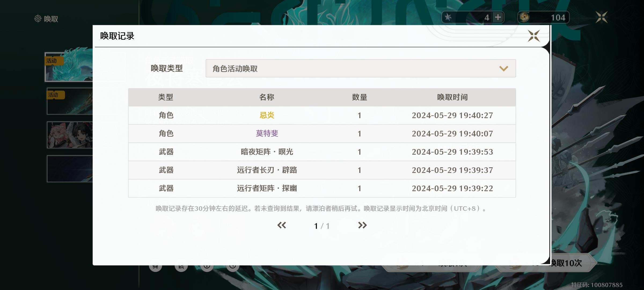Viewport: 644px width, 290px height.
Task: Close the 唤取记录 dialog
Action: (533, 36)
